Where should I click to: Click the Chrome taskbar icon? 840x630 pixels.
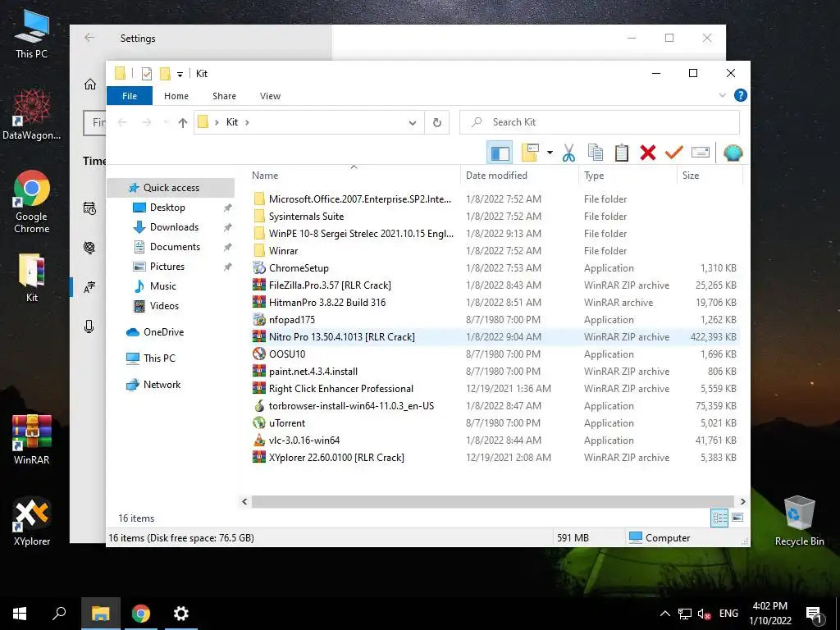[141, 614]
